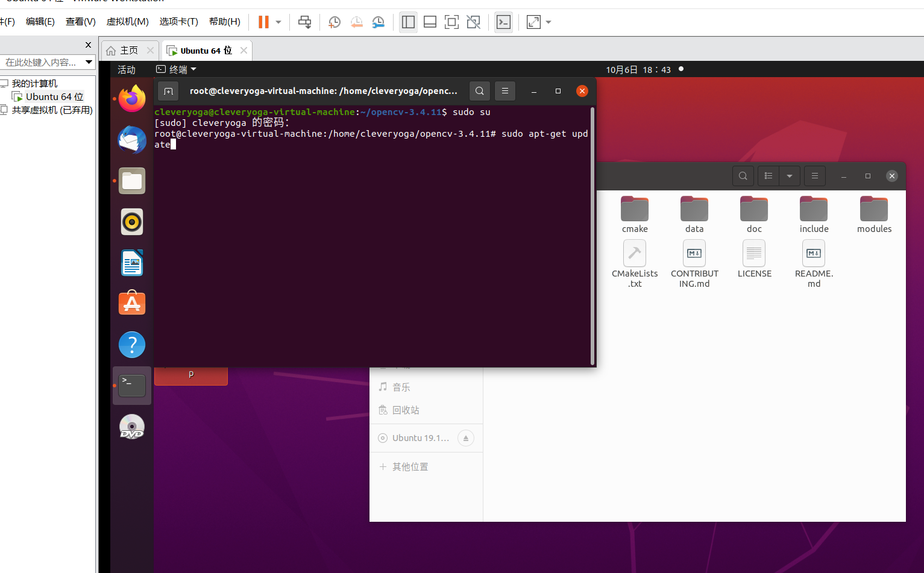Open the 虚拟机(M) menu

click(127, 21)
